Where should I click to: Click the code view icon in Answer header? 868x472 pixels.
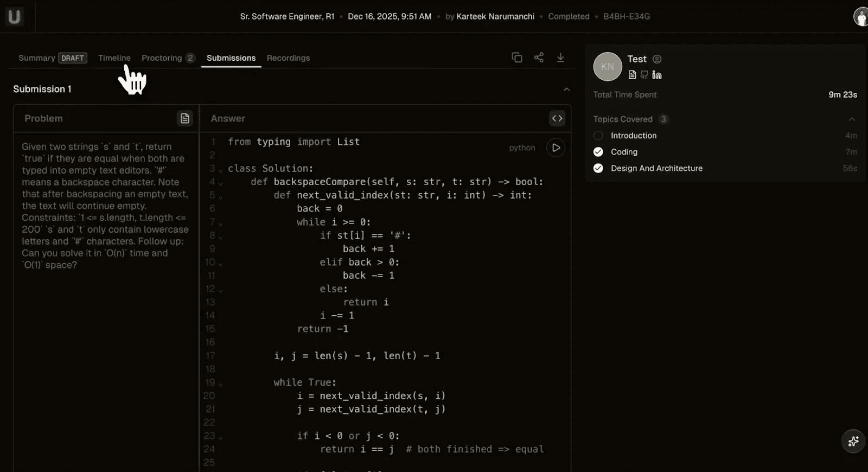(x=557, y=118)
